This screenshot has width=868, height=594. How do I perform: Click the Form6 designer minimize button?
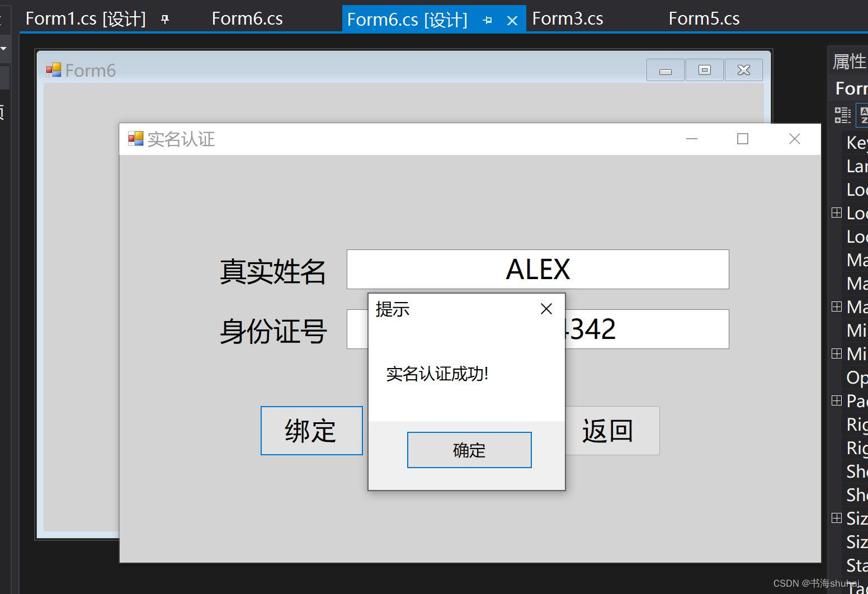(666, 70)
